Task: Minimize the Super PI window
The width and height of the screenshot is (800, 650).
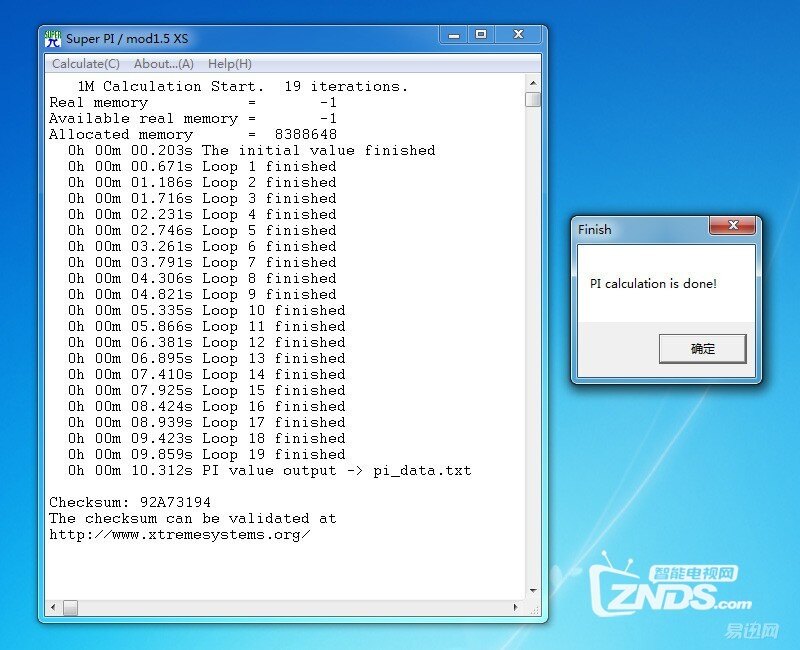Action: point(453,35)
